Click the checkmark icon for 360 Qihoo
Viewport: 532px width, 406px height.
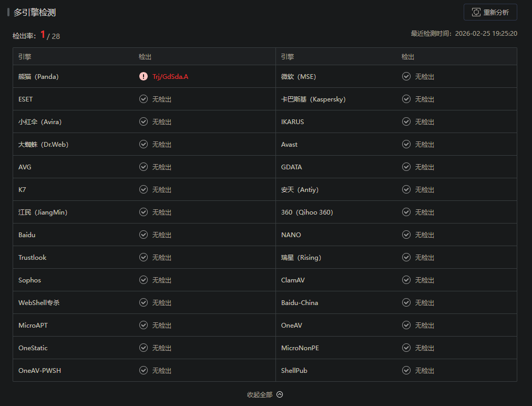click(x=406, y=212)
